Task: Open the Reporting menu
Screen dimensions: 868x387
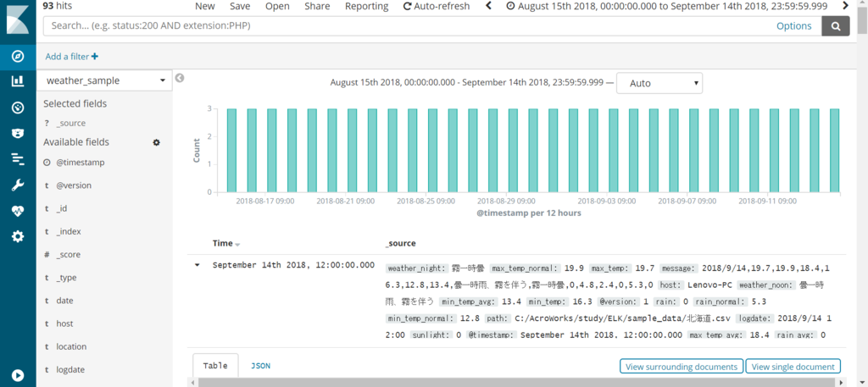Action: pyautogui.click(x=366, y=6)
